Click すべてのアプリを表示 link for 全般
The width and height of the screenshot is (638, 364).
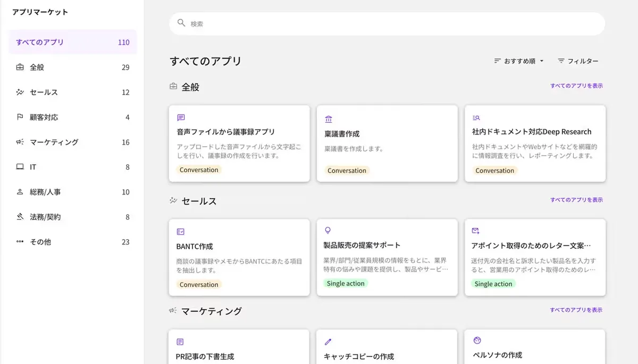click(576, 86)
